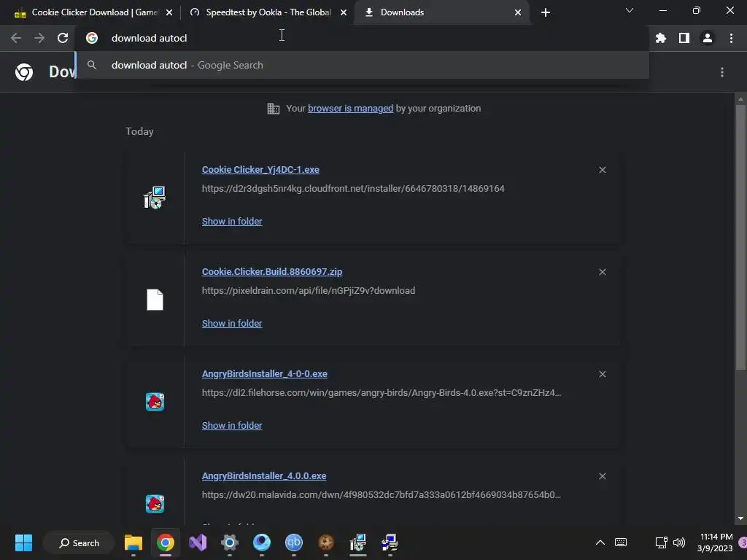Click the Cookie Clicker_Yj4DC-1.exe installer icon
Screen dimensions: 747x560
tap(155, 198)
